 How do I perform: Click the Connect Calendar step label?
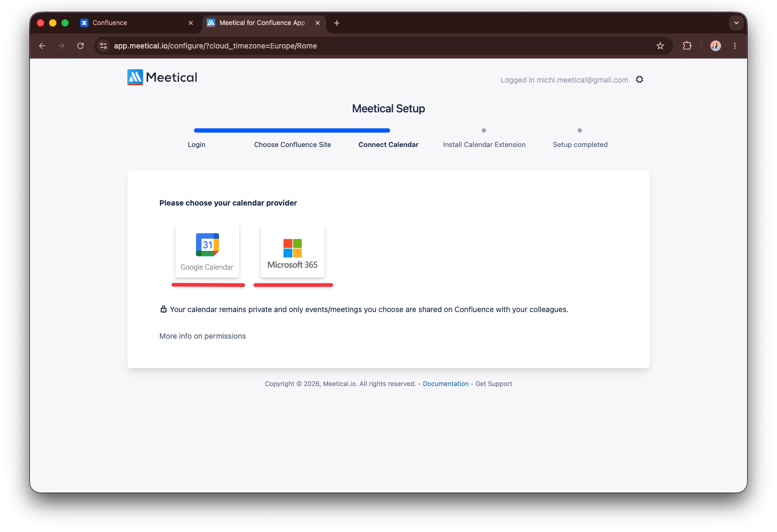tap(388, 145)
